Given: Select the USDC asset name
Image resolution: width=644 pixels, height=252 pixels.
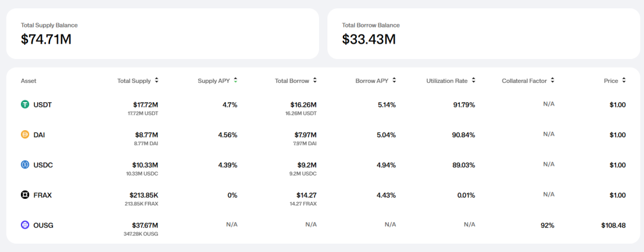Looking at the screenshot, I should (43, 165).
